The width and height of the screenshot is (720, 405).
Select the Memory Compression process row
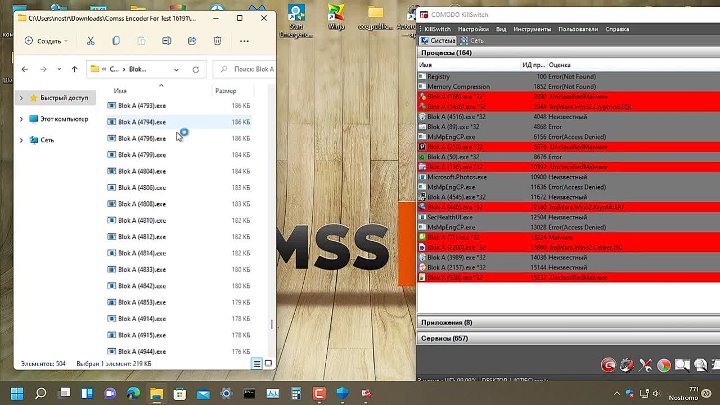[x=568, y=86]
